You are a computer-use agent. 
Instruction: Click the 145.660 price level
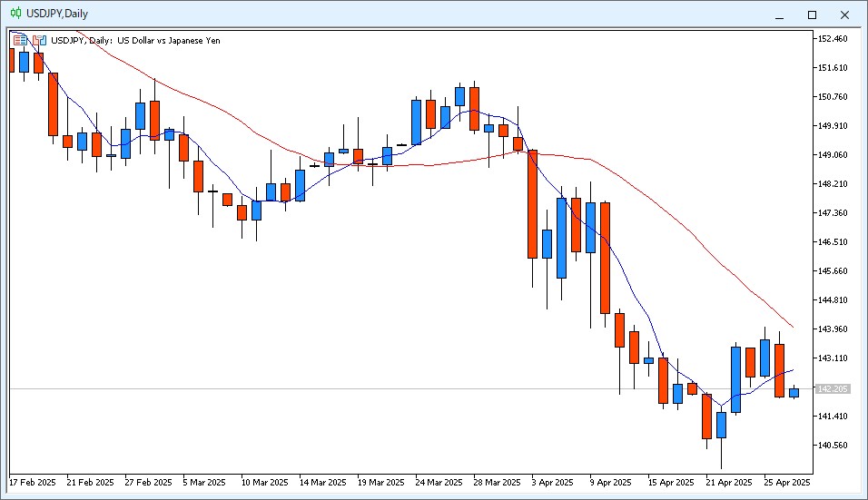833,271
